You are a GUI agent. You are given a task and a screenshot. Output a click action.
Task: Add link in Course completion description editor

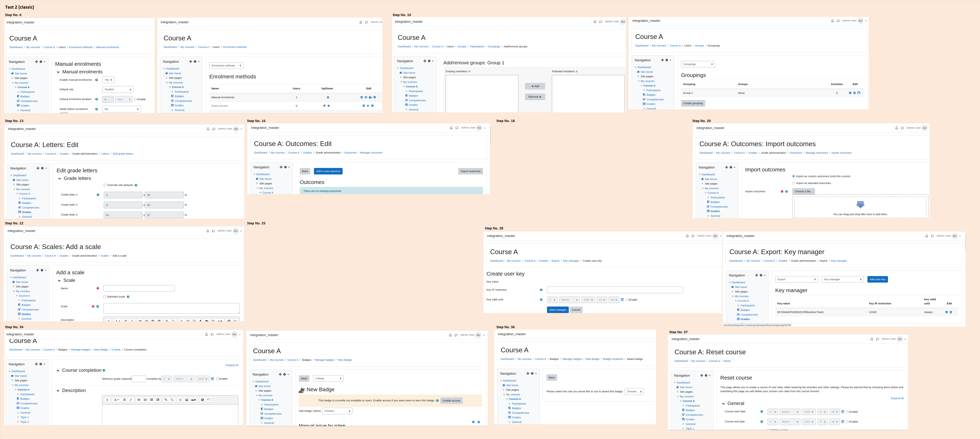click(x=166, y=400)
